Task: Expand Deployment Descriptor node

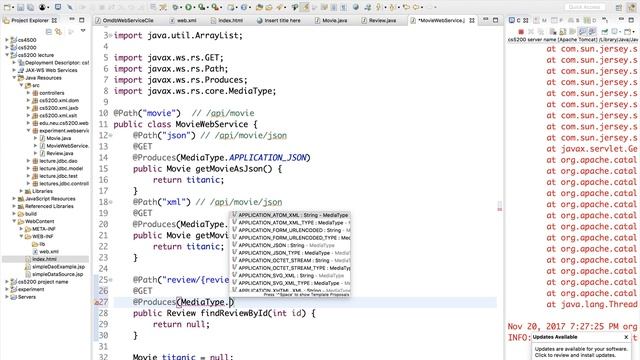Action: pos(14,62)
